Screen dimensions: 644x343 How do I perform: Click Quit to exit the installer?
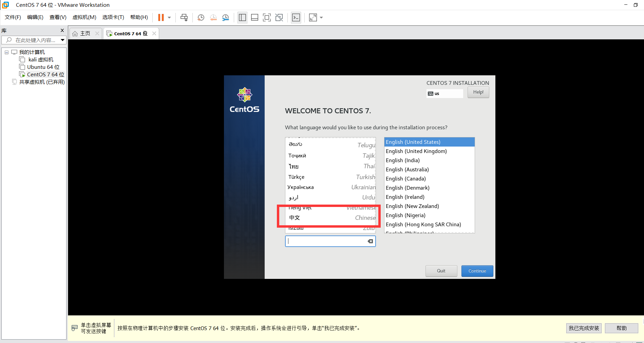(x=441, y=271)
